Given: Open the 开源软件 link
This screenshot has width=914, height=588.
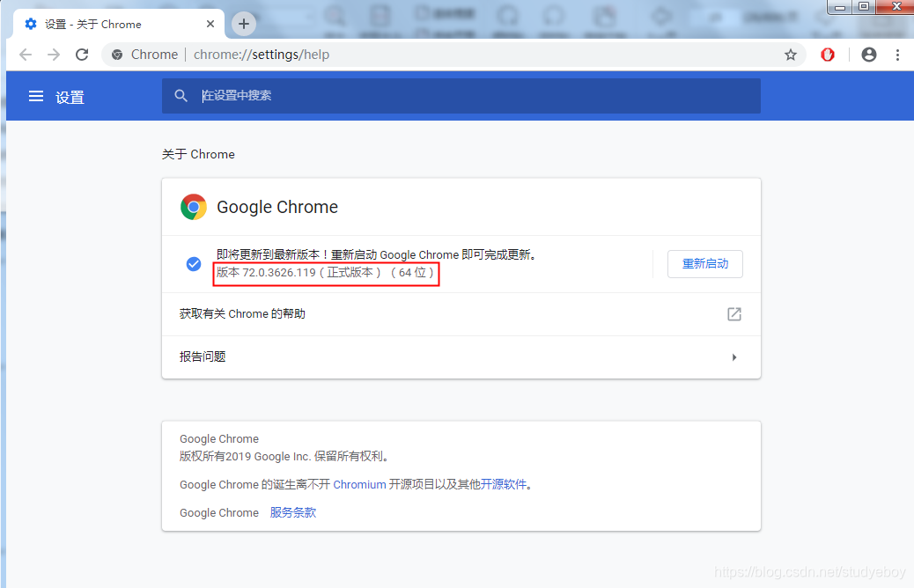Looking at the screenshot, I should pyautogui.click(x=503, y=484).
